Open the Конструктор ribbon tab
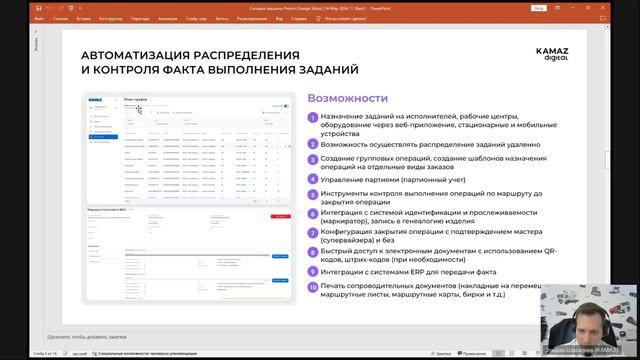This screenshot has width=640, height=360. pyautogui.click(x=111, y=19)
